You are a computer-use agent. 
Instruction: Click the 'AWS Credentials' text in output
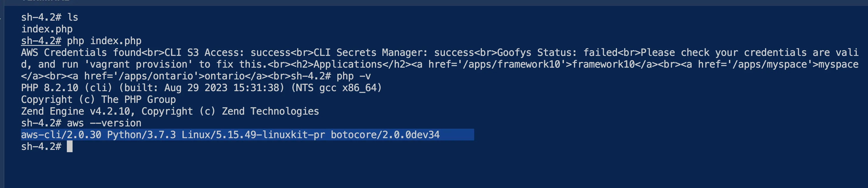click(64, 52)
